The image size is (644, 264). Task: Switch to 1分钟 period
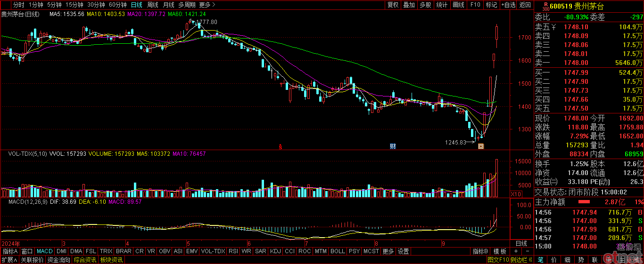[35, 5]
